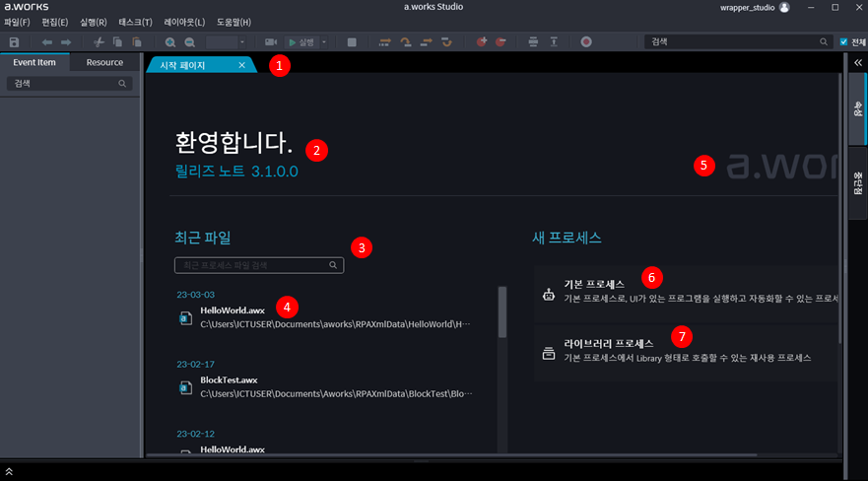The image size is (868, 481).
Task: Click the Redo right arrow icon
Action: click(66, 42)
